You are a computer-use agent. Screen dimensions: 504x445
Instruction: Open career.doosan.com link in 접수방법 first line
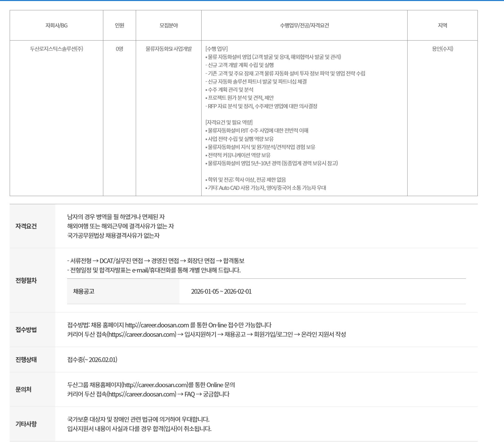pyautogui.click(x=157, y=325)
